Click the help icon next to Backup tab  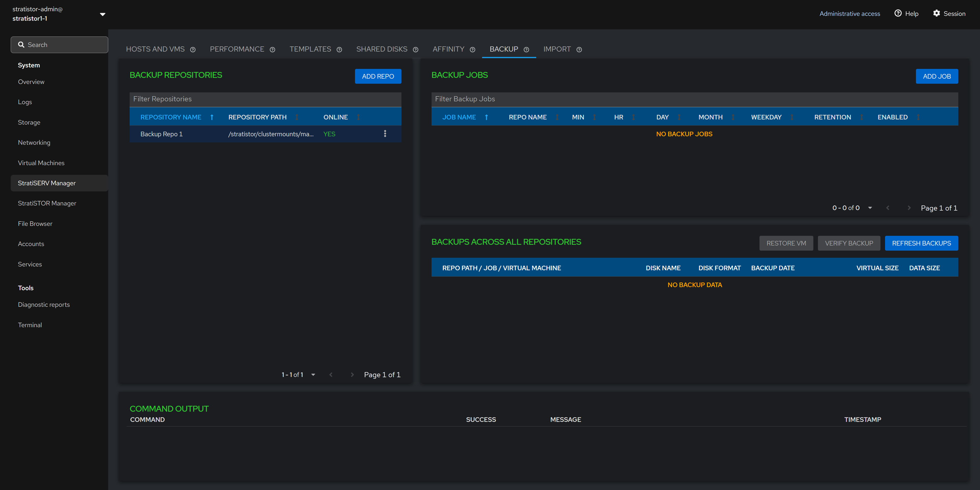pos(526,50)
